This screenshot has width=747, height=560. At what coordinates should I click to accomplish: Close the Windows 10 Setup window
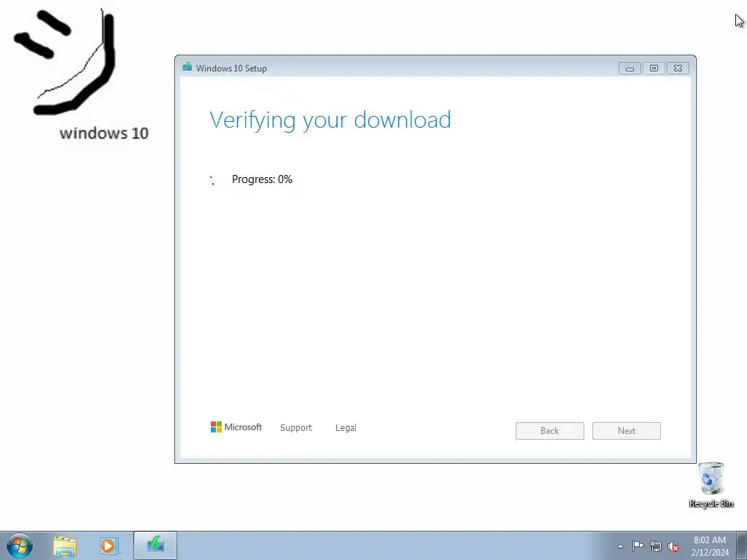(678, 69)
